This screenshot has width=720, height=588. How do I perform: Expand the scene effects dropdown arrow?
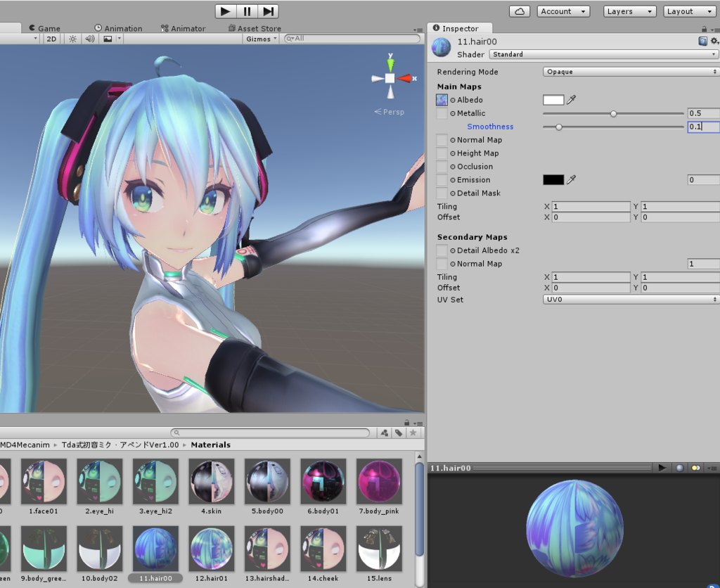click(119, 39)
